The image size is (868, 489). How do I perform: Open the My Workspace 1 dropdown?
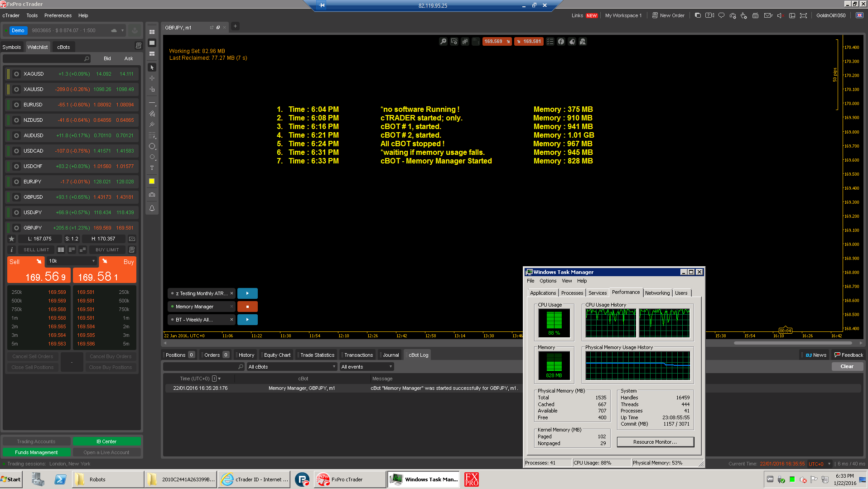point(623,15)
